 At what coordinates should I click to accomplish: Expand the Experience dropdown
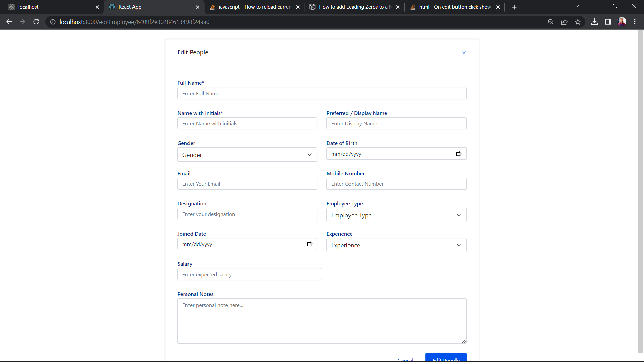pos(396,245)
